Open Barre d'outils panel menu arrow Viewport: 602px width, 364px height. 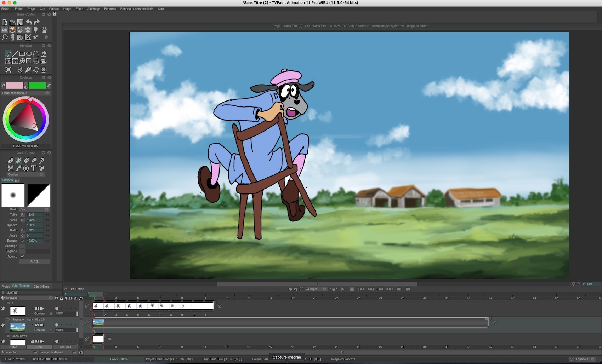[x=43, y=15]
